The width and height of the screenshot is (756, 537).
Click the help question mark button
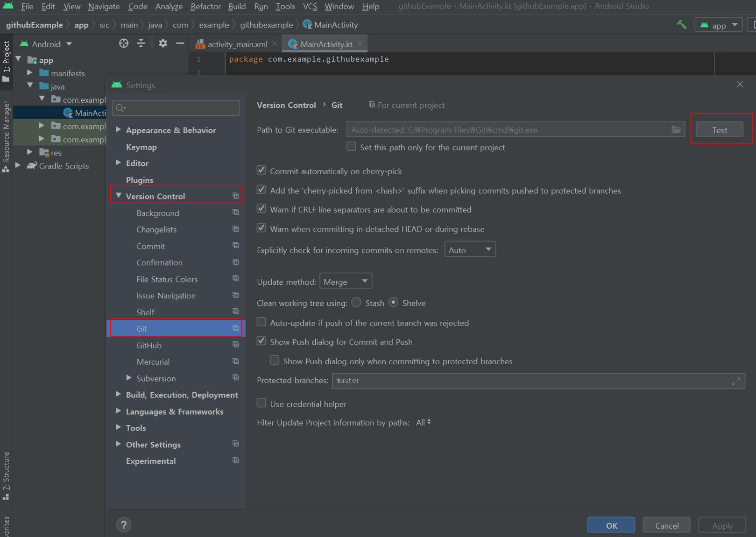[124, 525]
